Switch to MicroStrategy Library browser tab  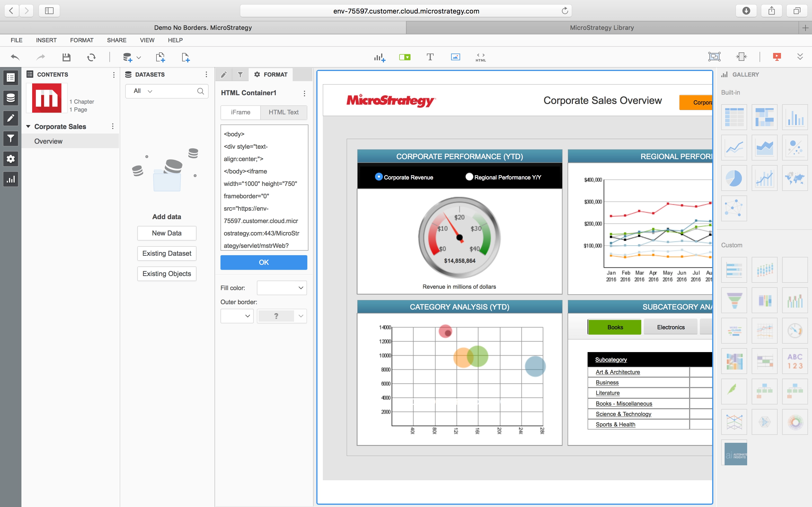(x=602, y=28)
